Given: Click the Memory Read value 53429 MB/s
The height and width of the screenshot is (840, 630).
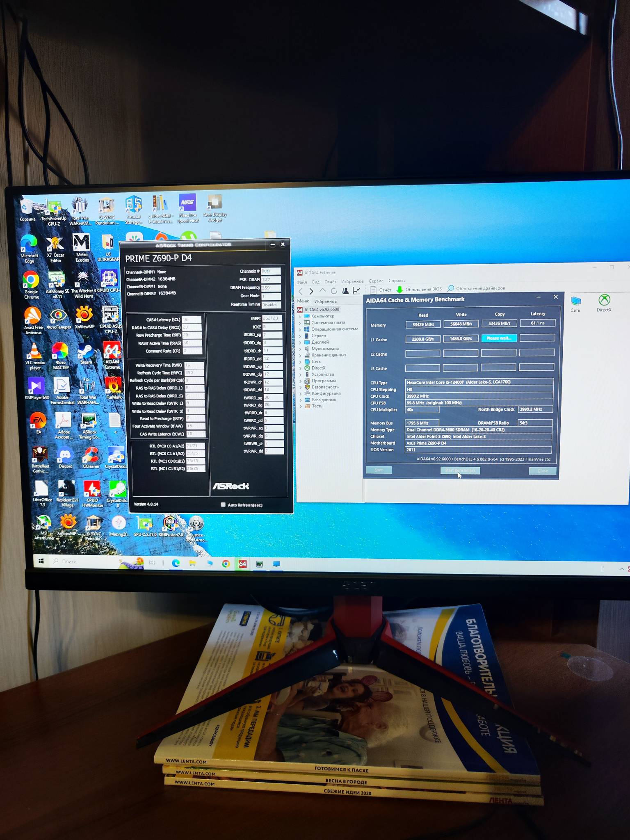Looking at the screenshot, I should tap(423, 324).
